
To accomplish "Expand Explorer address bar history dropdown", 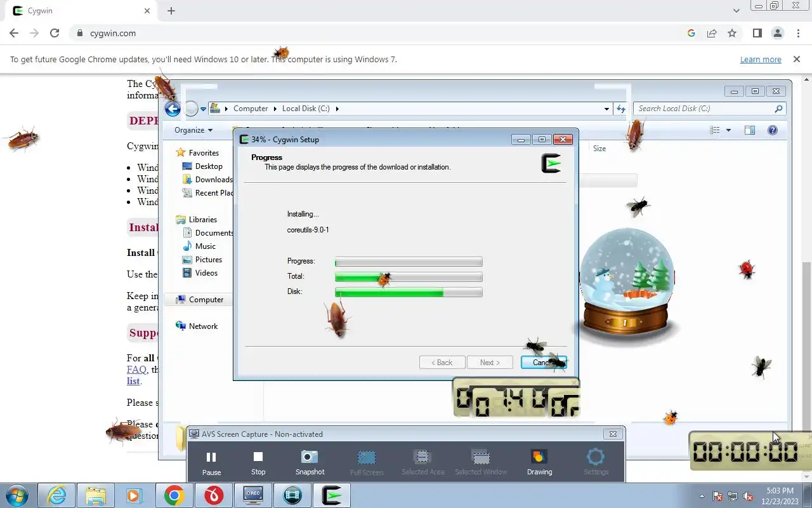I will tap(606, 109).
